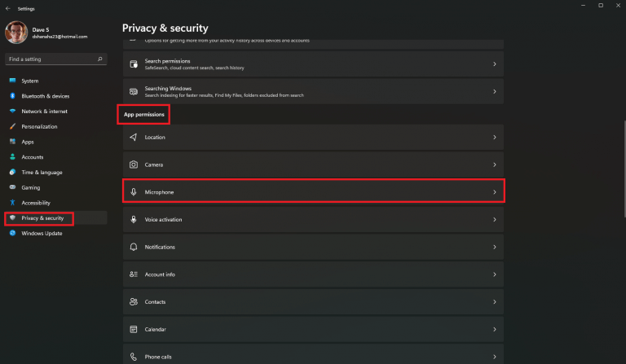
Task: Click the Location arrow icon
Action: coord(133,138)
